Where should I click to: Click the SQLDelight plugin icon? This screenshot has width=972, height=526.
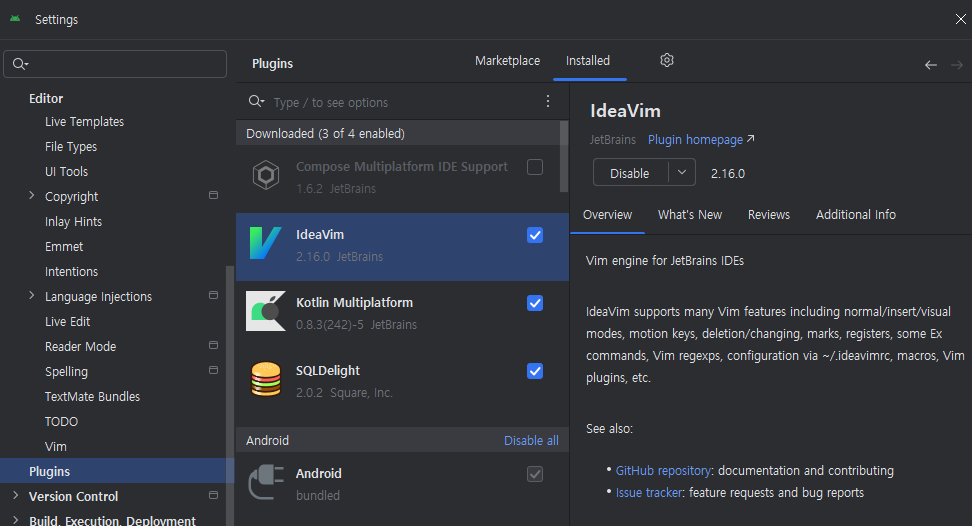coord(266,380)
